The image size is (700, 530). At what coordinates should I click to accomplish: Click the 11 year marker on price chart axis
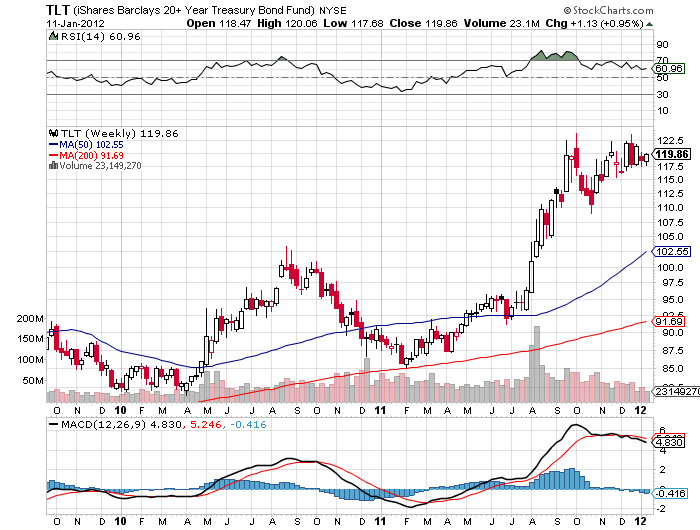pos(380,410)
